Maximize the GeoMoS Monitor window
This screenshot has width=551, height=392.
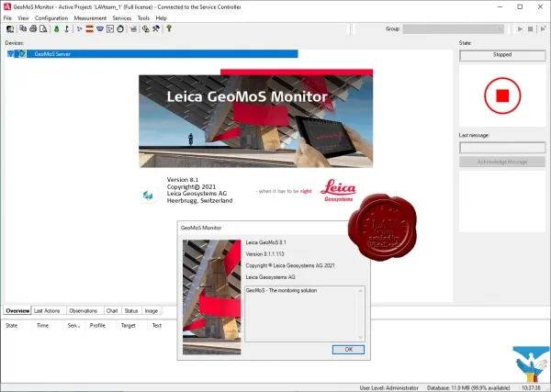[520, 6]
